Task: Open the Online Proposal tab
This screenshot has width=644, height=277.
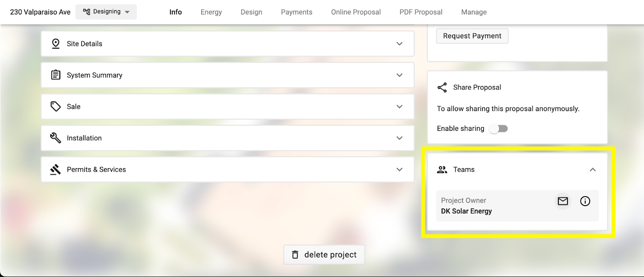Action: [356, 12]
